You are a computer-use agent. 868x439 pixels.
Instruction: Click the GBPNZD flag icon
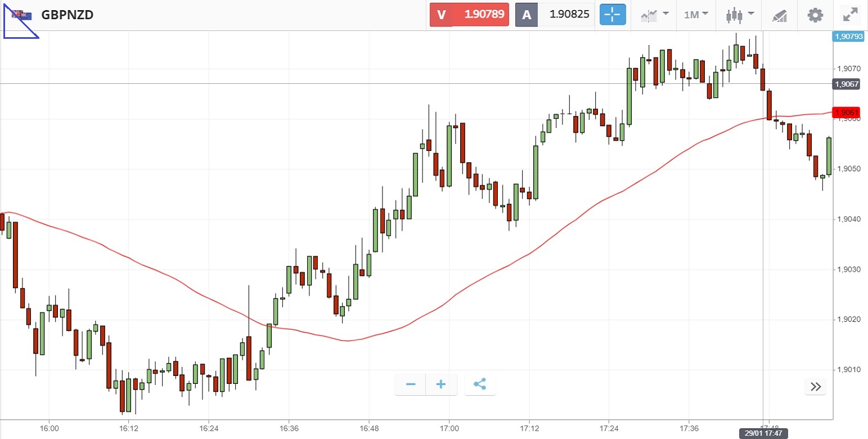pos(22,15)
